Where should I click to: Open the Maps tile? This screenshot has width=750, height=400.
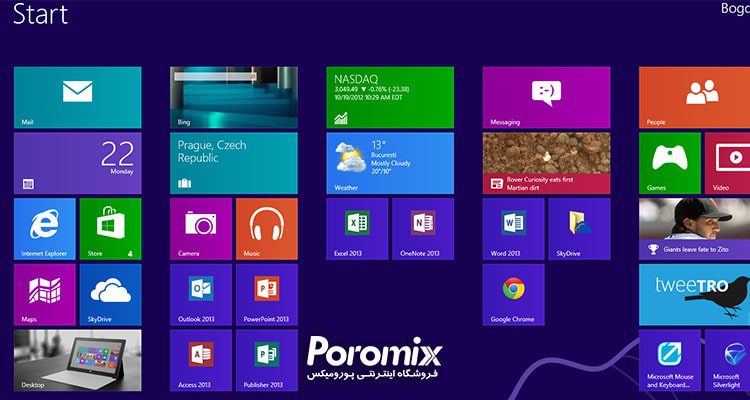tap(44, 295)
